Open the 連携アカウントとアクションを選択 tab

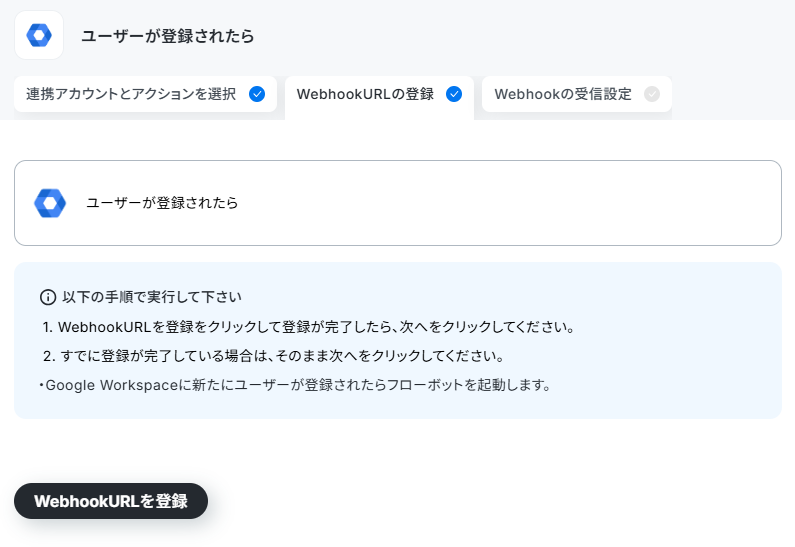146,94
